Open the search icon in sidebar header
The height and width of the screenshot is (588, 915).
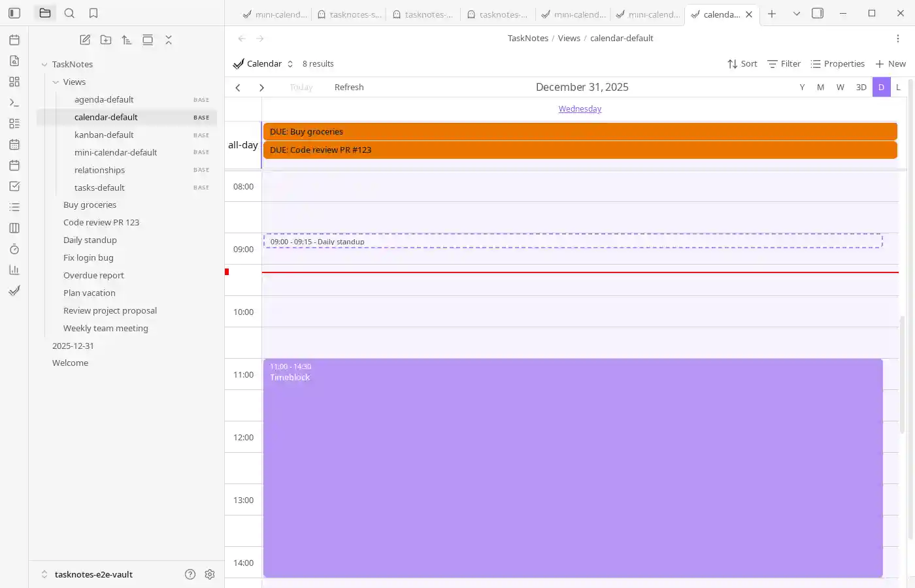pos(69,13)
